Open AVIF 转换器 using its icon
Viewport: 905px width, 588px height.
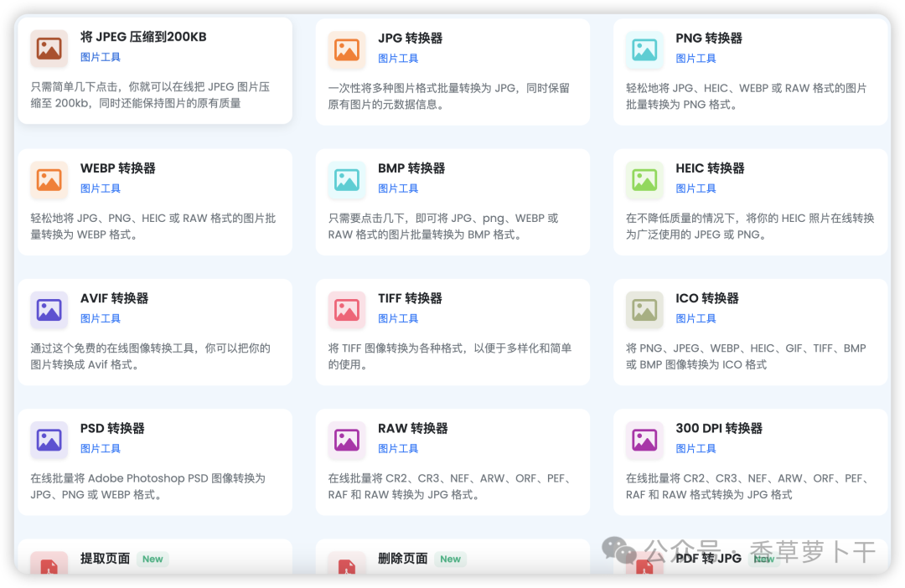(49, 309)
